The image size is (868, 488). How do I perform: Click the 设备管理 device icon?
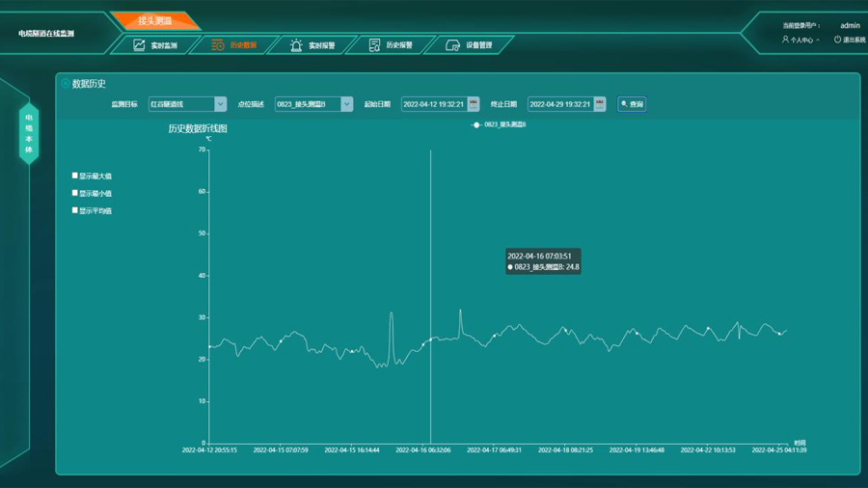[452, 45]
